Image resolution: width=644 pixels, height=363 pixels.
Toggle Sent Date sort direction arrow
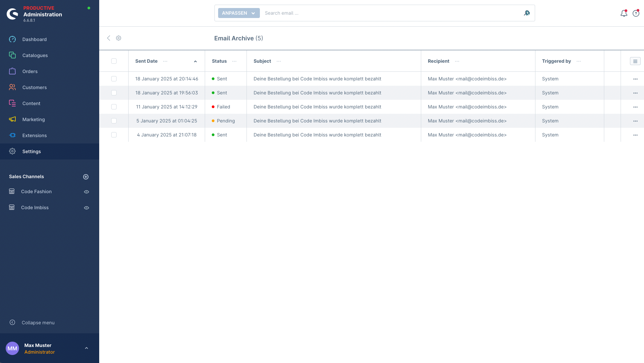(195, 61)
